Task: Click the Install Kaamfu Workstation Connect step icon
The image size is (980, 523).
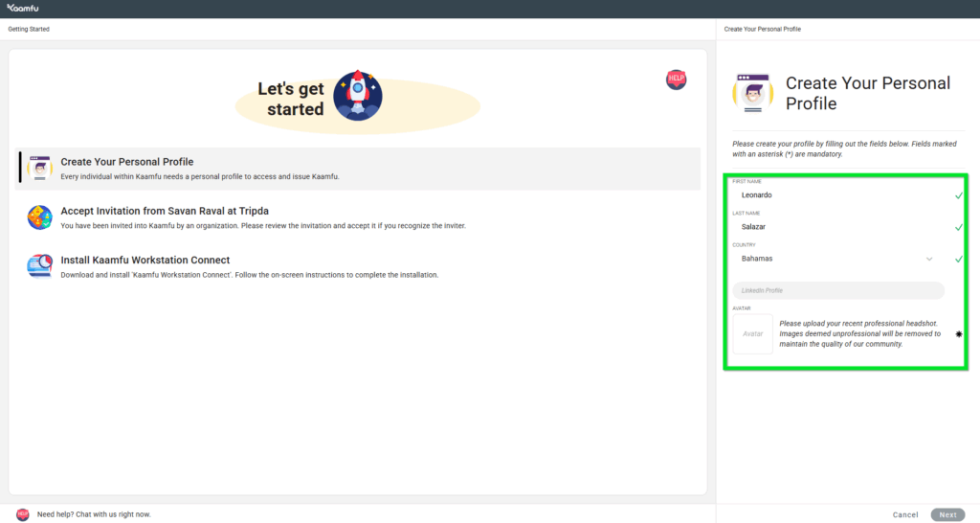Action: click(39, 266)
